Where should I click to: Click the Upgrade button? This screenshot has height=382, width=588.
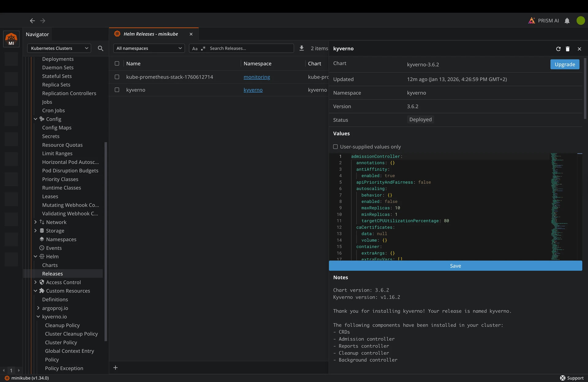tap(564, 64)
